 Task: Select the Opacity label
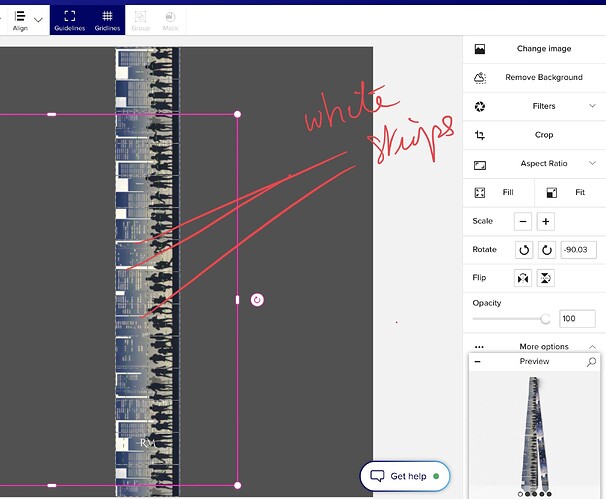click(x=487, y=303)
